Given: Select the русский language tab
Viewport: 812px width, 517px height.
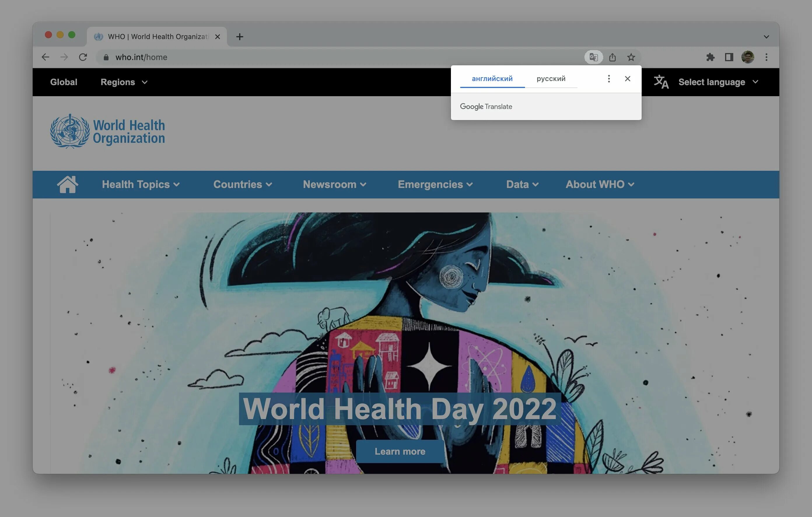Looking at the screenshot, I should click(x=550, y=78).
